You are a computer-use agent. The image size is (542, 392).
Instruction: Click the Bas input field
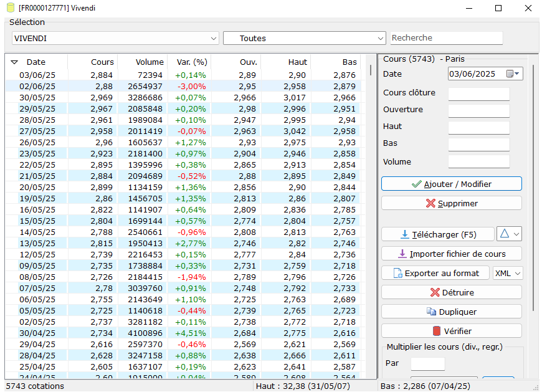[478, 144]
